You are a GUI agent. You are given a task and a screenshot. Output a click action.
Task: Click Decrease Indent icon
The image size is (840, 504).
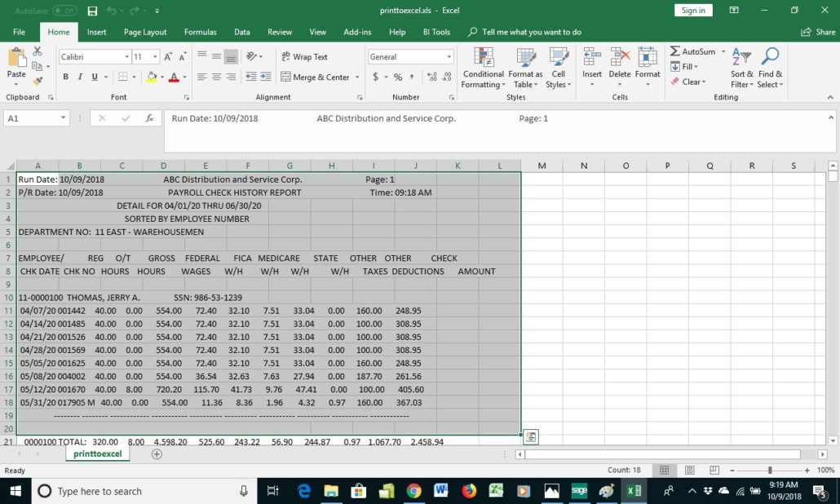(250, 77)
